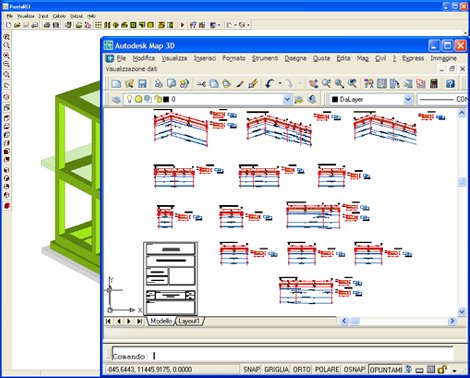Image resolution: width=470 pixels, height=378 pixels.
Task: Save the drawing with the floppy disk icon
Action: [142, 83]
